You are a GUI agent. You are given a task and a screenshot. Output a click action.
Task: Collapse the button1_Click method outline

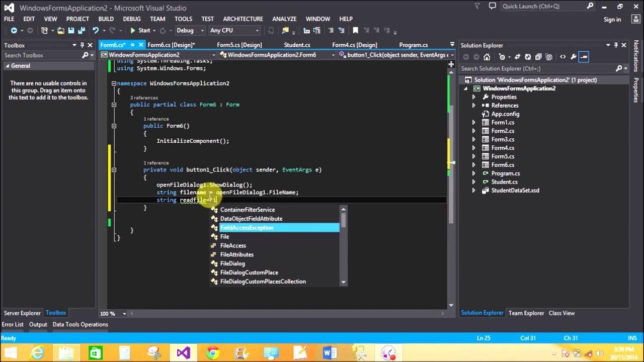pos(114,170)
